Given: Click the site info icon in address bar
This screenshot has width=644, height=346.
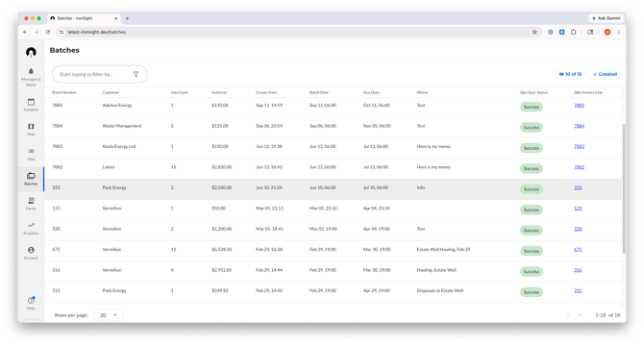Looking at the screenshot, I should tap(62, 32).
